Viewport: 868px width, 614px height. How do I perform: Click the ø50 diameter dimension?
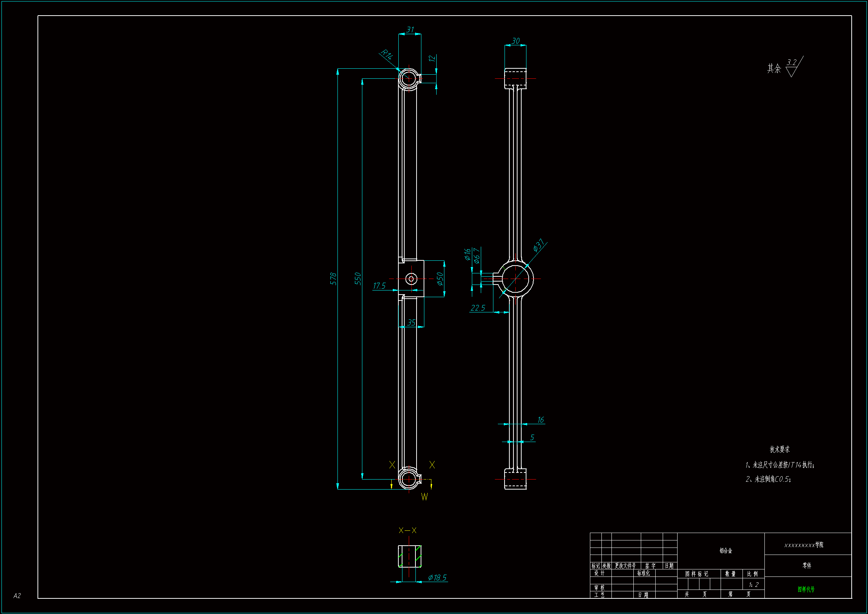440,279
